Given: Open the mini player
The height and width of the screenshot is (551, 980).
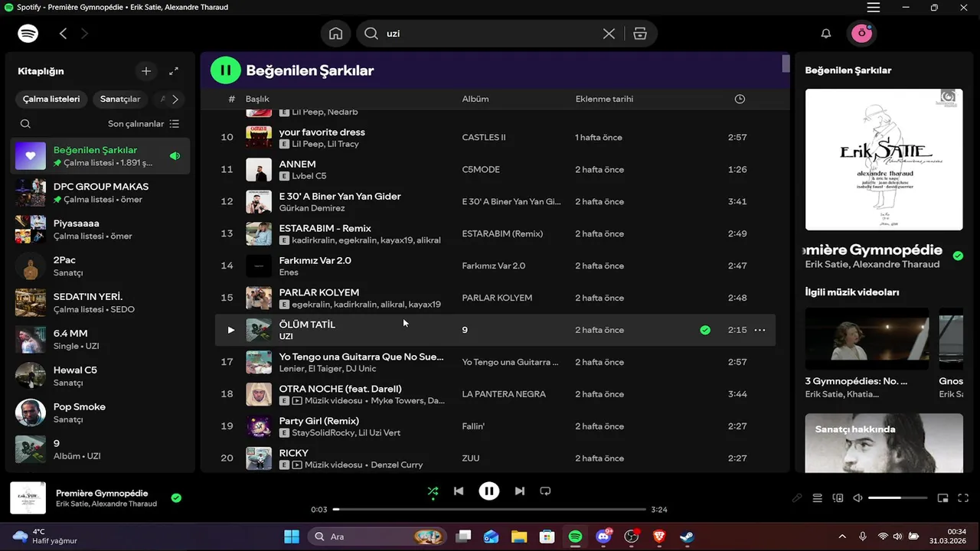Looking at the screenshot, I should [943, 498].
